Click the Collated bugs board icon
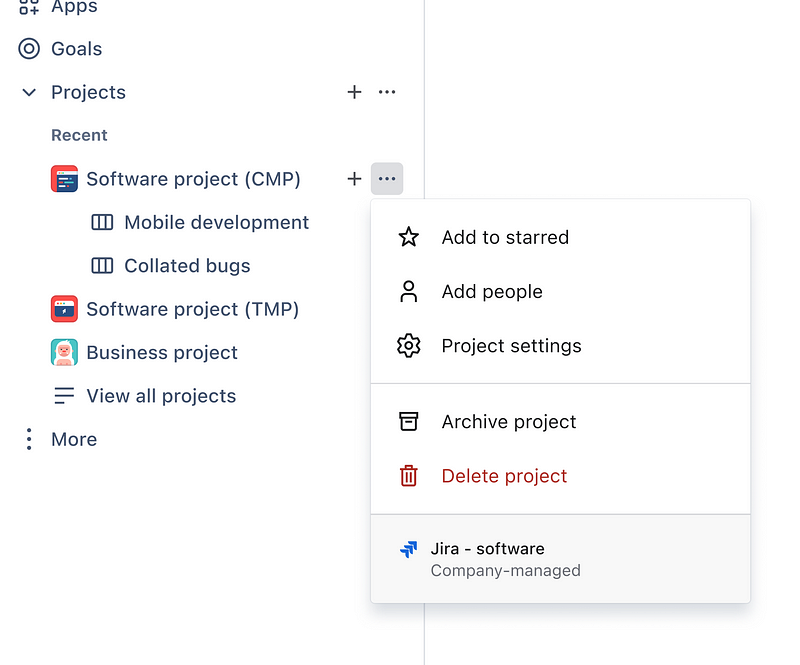800x665 pixels. coord(102,266)
